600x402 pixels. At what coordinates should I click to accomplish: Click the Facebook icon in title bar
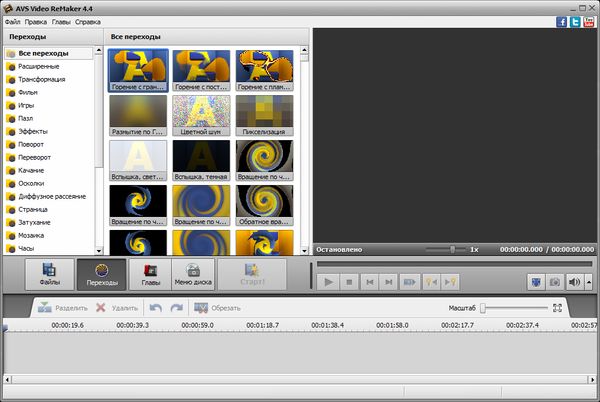[562, 20]
